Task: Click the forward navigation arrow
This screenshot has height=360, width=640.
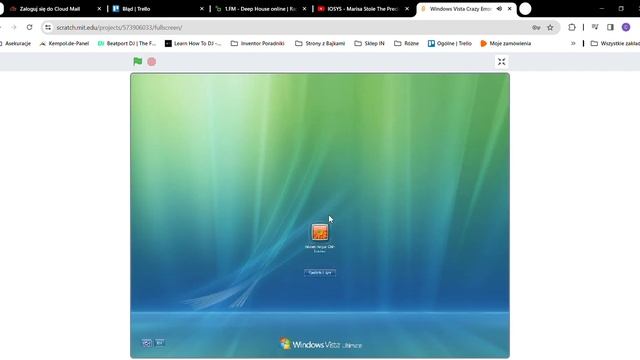Action: pyautogui.click(x=14, y=27)
